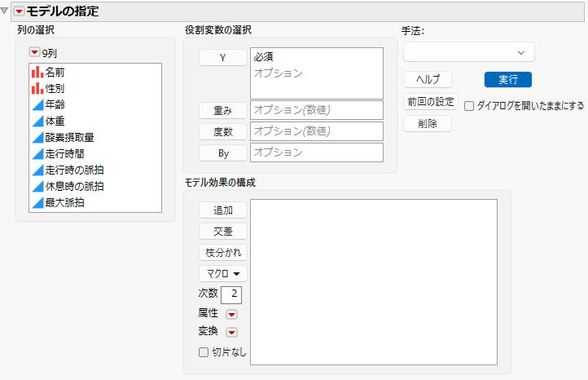Select 体重 in the column list
The height and width of the screenshot is (380, 588).
click(x=55, y=122)
